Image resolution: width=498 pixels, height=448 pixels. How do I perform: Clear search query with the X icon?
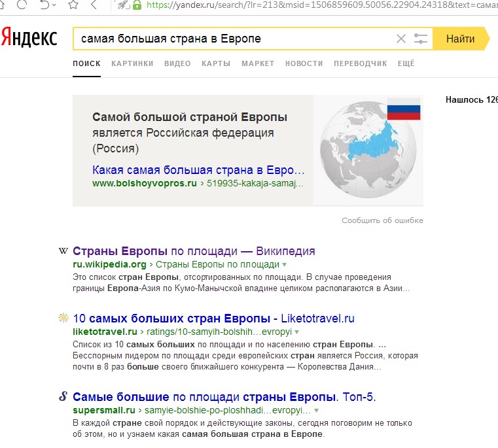point(401,39)
